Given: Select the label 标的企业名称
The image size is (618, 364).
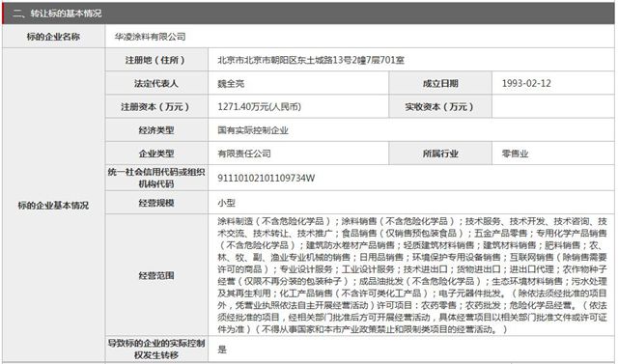Looking at the screenshot, I should [53, 37].
